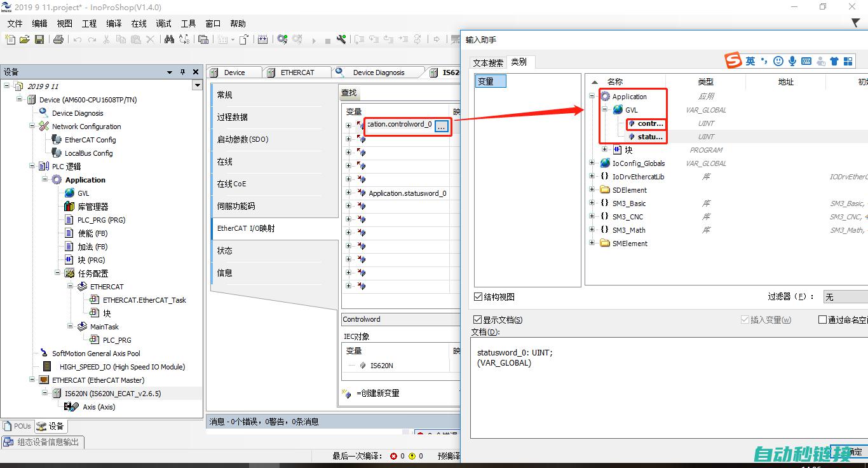868x468 pixels.
Task: Close the 设备 panel
Action: [x=196, y=72]
